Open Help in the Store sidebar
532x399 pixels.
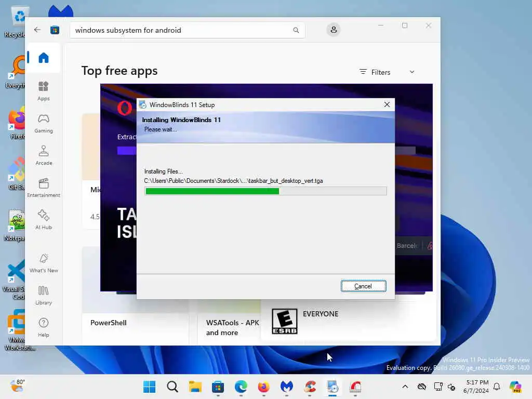tap(44, 328)
